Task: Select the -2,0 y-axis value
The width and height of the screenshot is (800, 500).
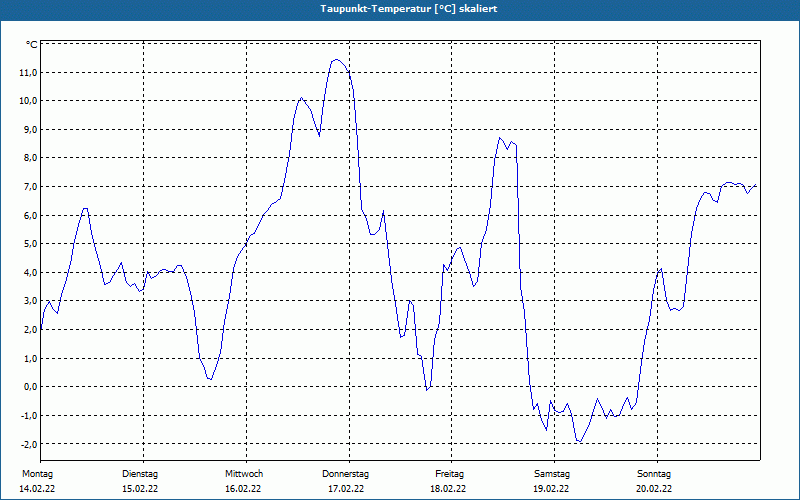Action: (29, 444)
